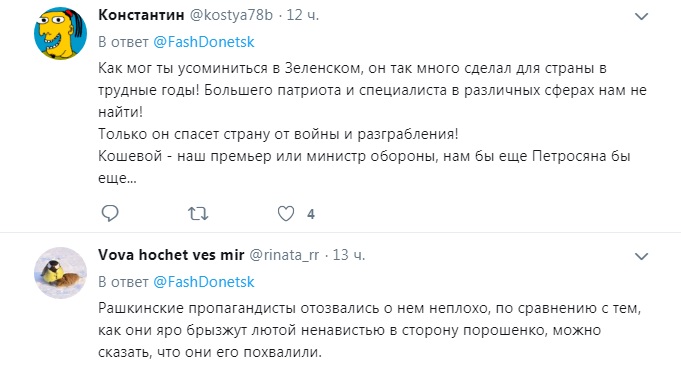Click the В ответ label in Vova's tweet
The image size is (681, 367).
(123, 282)
